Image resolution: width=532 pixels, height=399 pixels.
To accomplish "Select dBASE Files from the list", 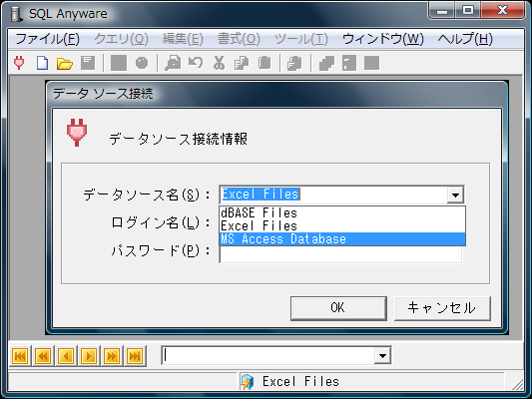I will point(342,212).
